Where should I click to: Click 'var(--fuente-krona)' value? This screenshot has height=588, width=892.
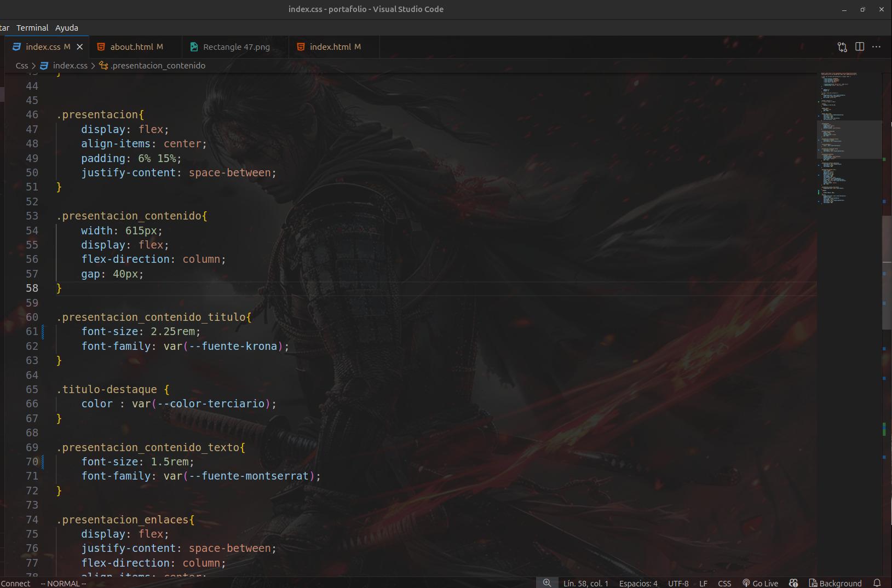pos(223,347)
